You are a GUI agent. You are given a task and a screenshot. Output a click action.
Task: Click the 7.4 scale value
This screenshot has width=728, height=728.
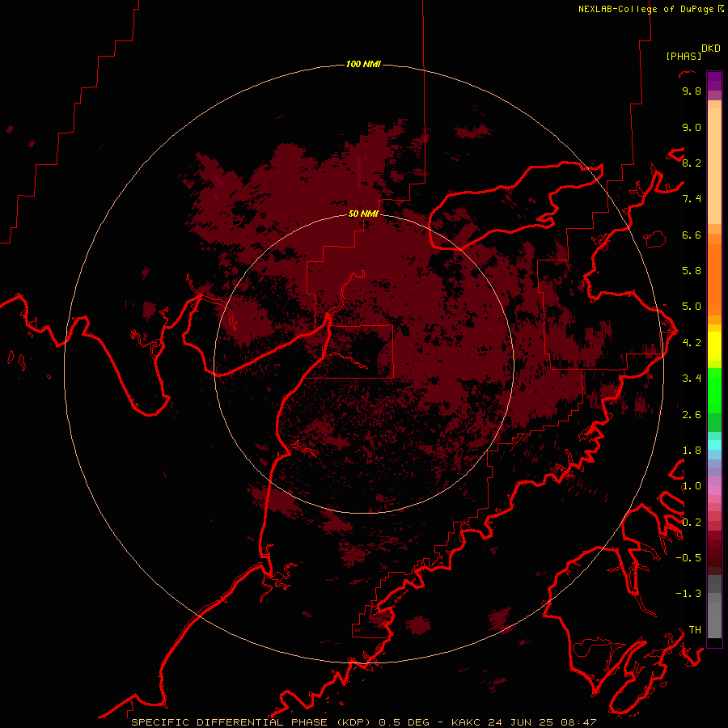tap(692, 199)
